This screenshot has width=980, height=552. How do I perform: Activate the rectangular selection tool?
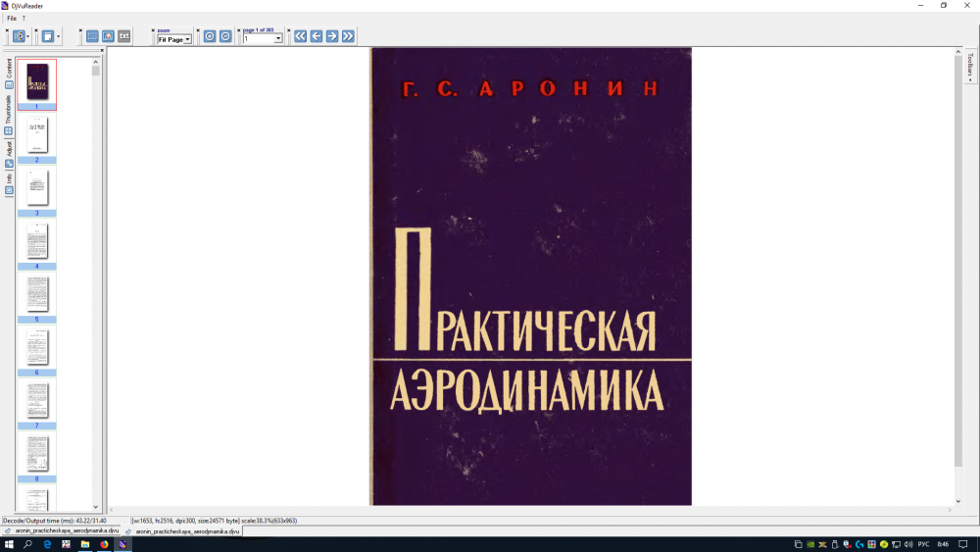[x=92, y=36]
